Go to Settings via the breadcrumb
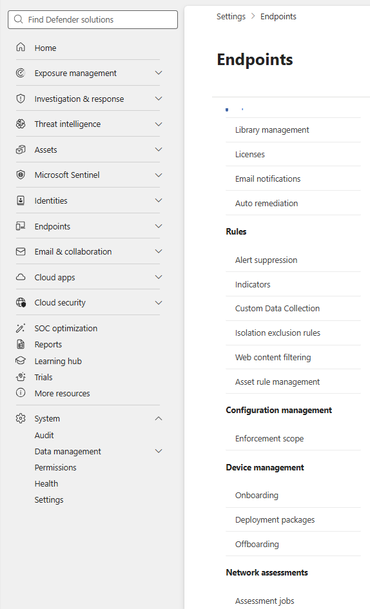370x609 pixels. [x=231, y=16]
